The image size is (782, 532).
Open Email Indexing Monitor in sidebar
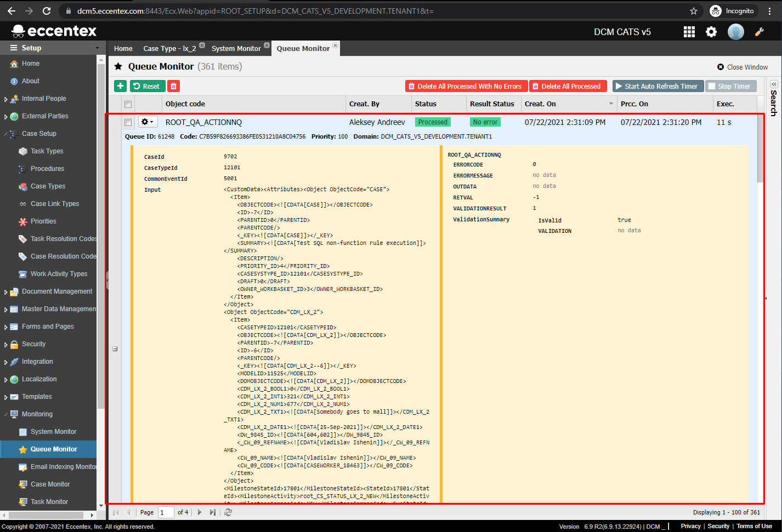[64, 467]
